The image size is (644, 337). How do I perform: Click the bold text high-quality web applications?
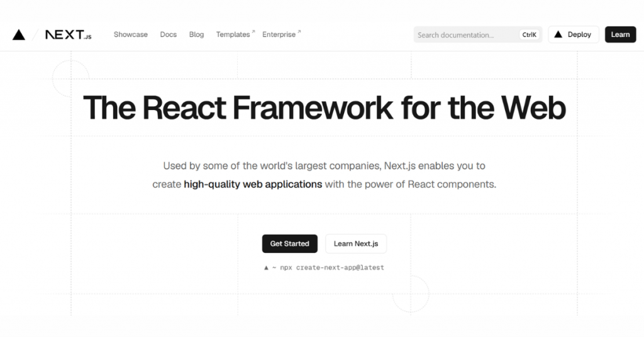click(x=253, y=184)
